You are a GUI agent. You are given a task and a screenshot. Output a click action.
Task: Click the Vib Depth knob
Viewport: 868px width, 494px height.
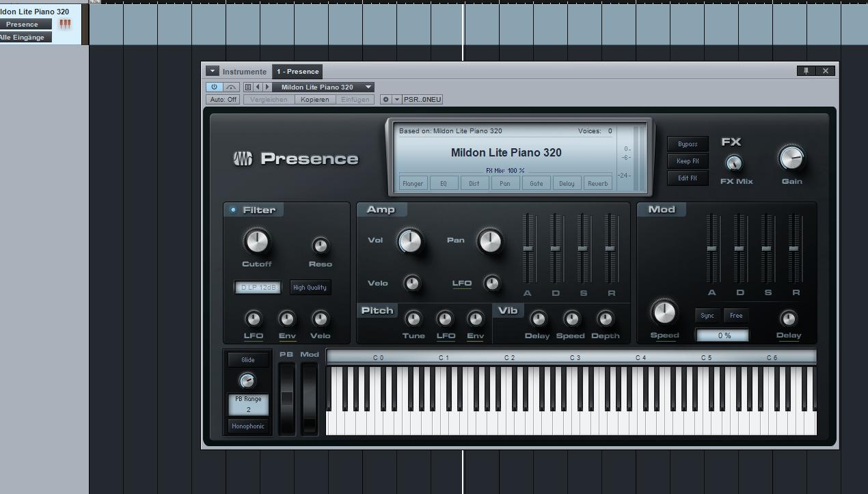coord(605,319)
